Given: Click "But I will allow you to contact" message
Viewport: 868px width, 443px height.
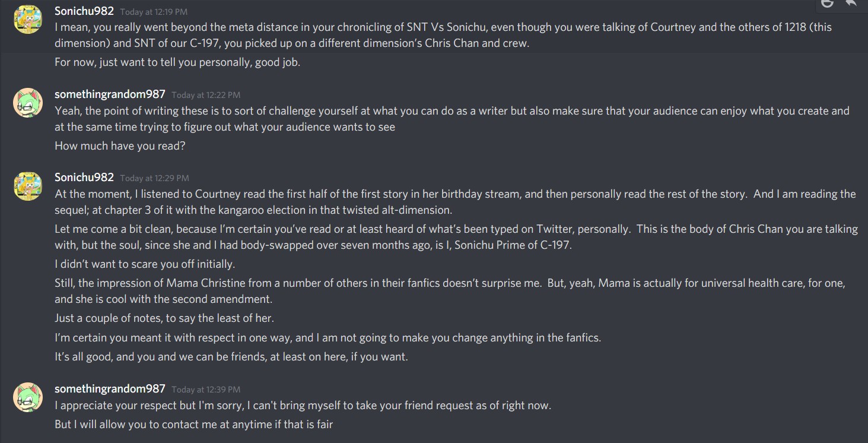Looking at the screenshot, I should click(x=194, y=424).
